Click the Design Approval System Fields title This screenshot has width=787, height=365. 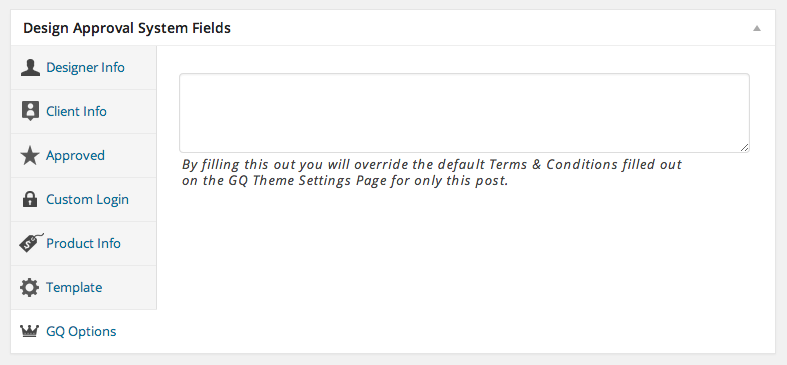[127, 28]
